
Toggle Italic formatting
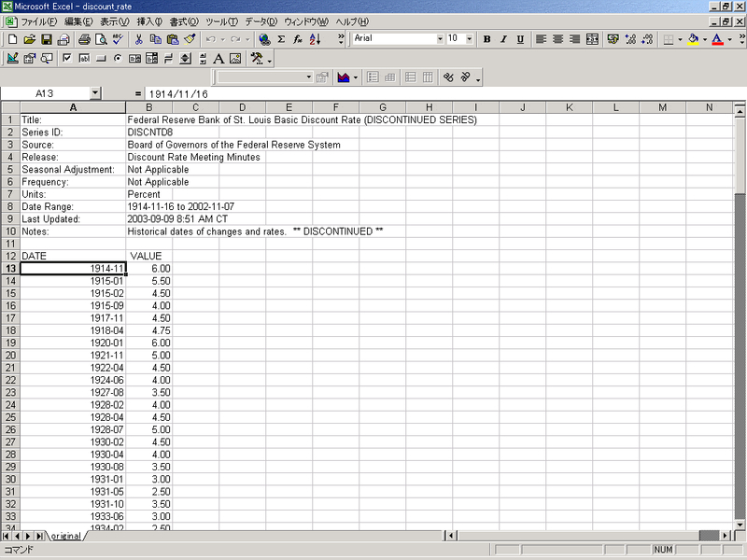click(503, 39)
